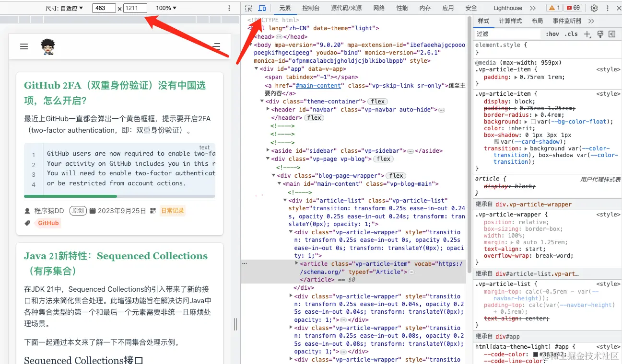Open the blog's right navbar menu icon

(217, 46)
